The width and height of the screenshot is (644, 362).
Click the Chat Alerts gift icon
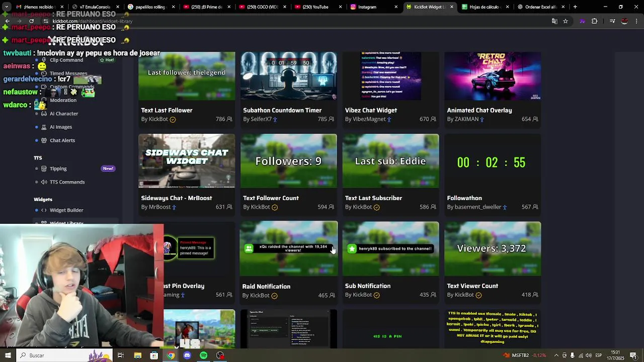44,140
